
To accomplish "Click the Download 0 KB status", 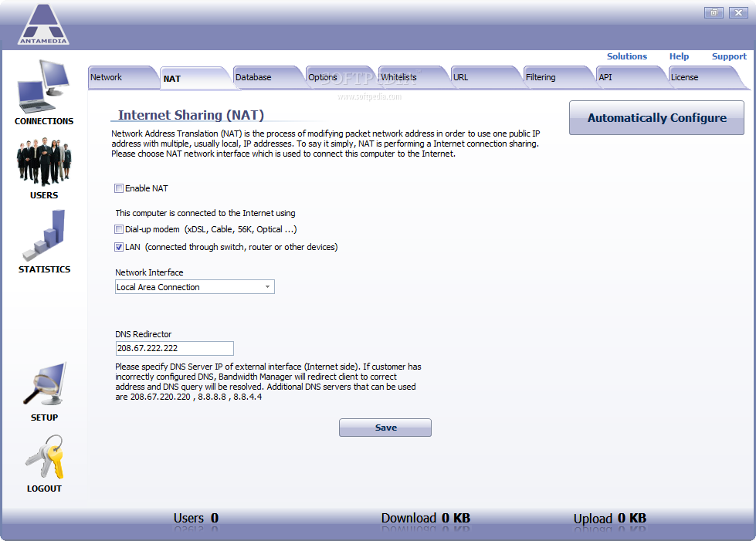I will click(425, 519).
